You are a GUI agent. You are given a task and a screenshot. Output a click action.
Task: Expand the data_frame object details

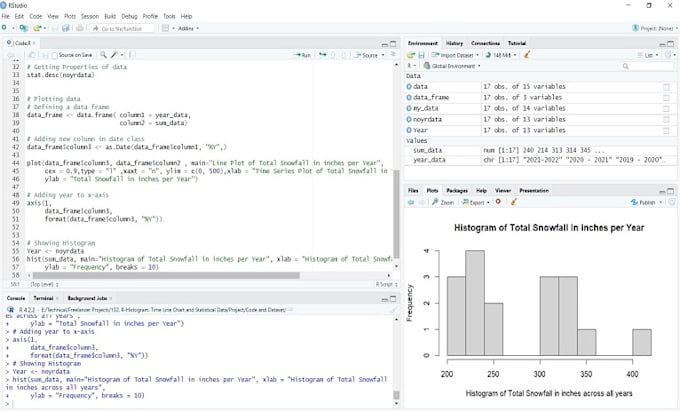(x=409, y=98)
